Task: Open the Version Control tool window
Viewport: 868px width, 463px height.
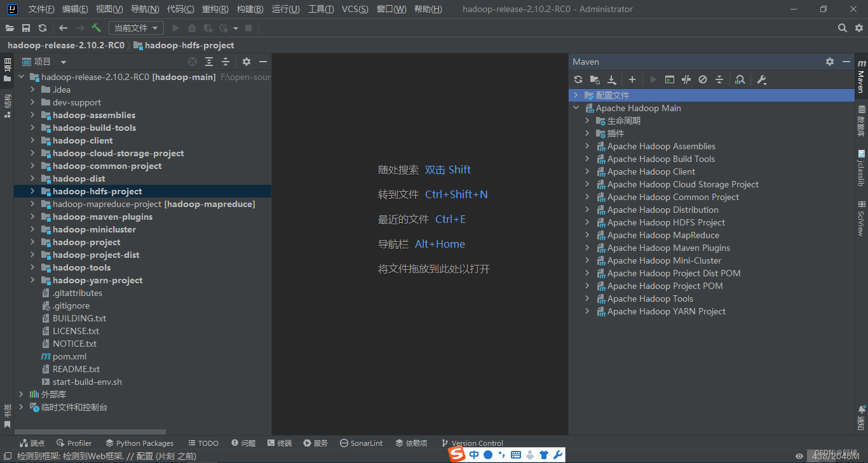Action: coord(472,443)
